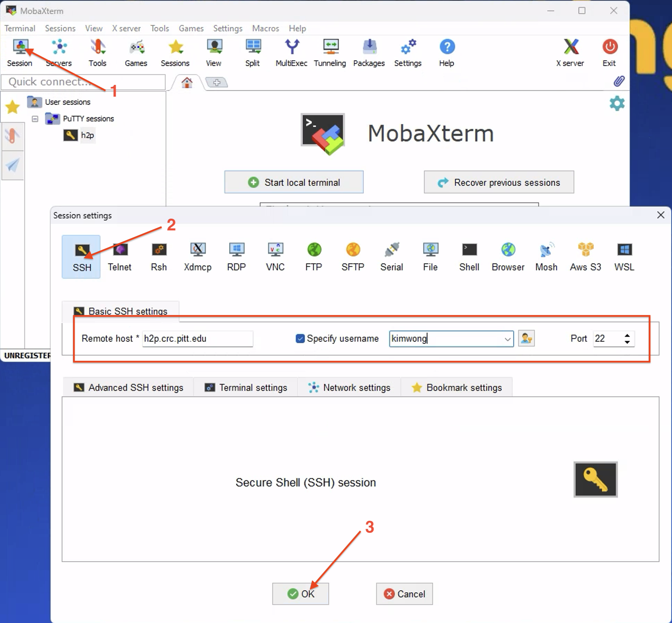Switch to Network settings tab
The height and width of the screenshot is (623, 672).
[349, 387]
